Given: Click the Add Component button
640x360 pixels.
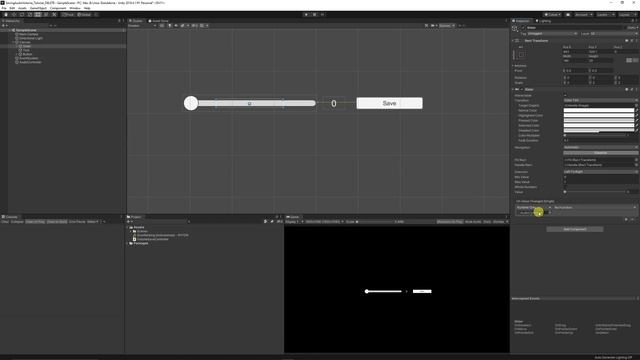Looking at the screenshot, I should (x=575, y=229).
